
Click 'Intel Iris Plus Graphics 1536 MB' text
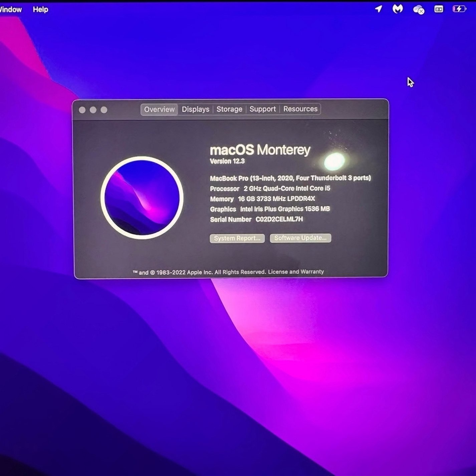tap(285, 209)
